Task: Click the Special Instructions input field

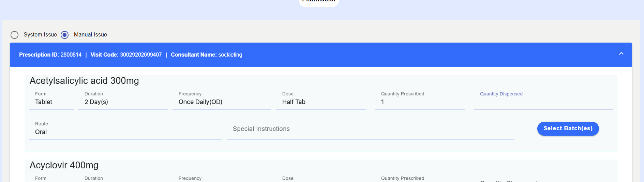Action: 370,129
